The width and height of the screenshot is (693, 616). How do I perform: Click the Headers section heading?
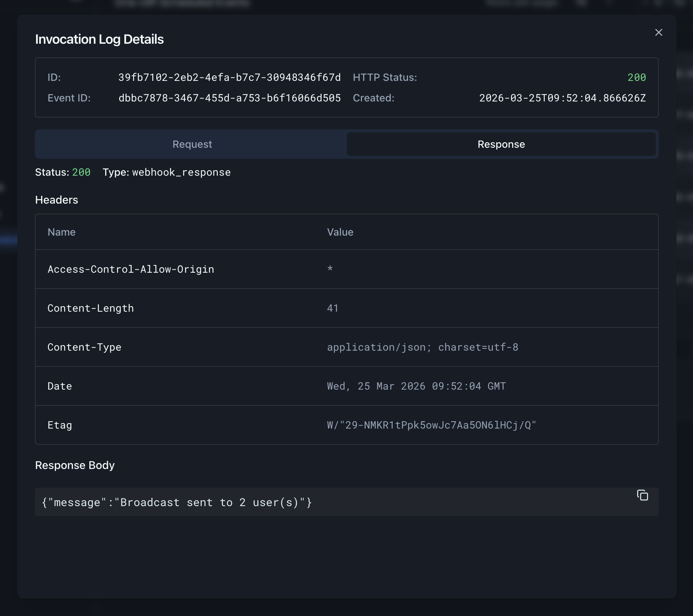(x=57, y=200)
